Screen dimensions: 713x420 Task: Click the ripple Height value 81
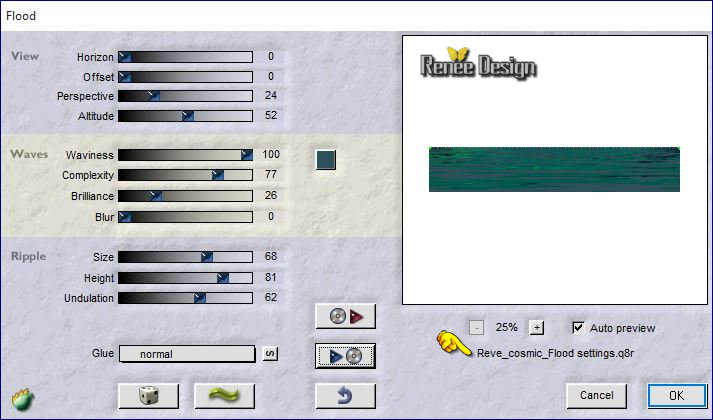tap(271, 277)
